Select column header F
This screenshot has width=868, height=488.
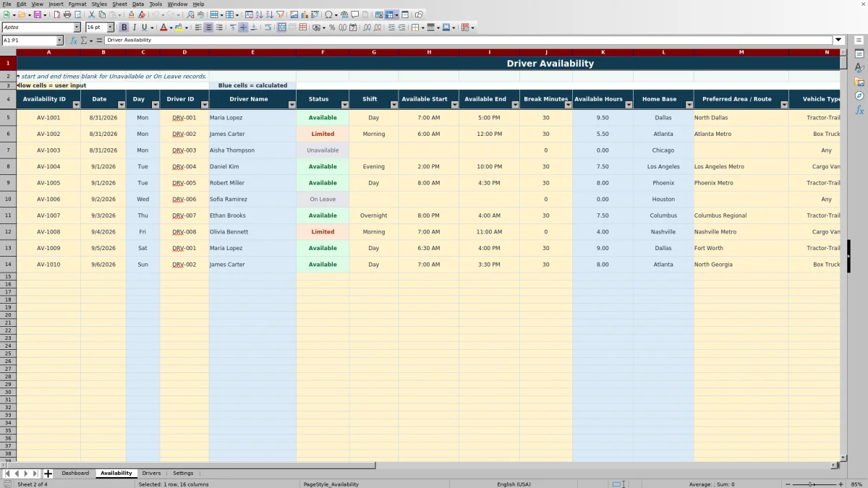click(x=323, y=52)
